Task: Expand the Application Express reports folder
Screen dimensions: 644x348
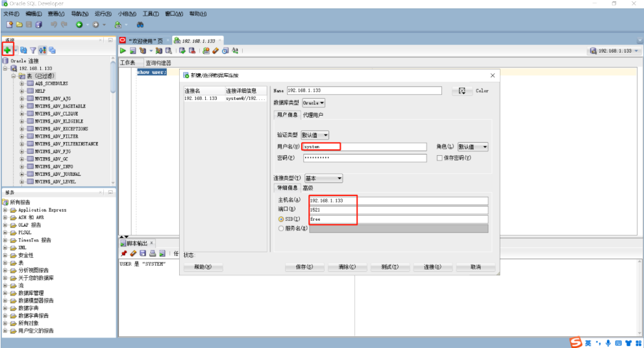Action: click(5, 210)
